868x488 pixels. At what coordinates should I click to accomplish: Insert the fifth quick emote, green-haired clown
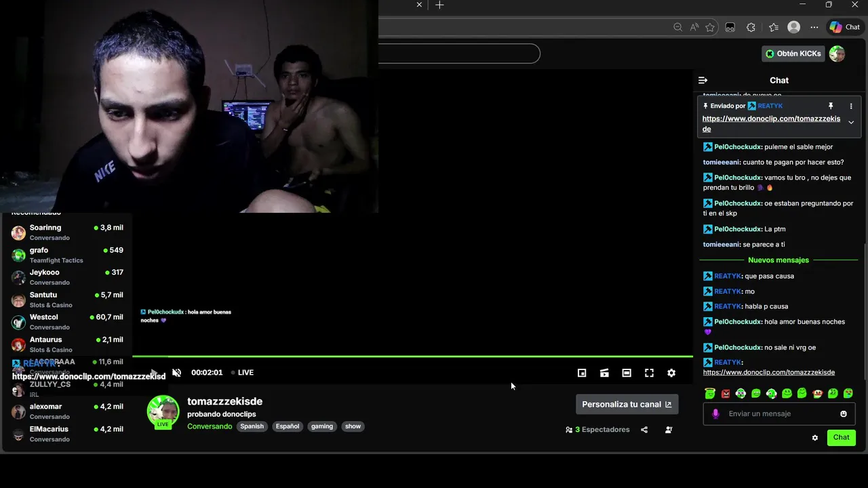tap(771, 393)
